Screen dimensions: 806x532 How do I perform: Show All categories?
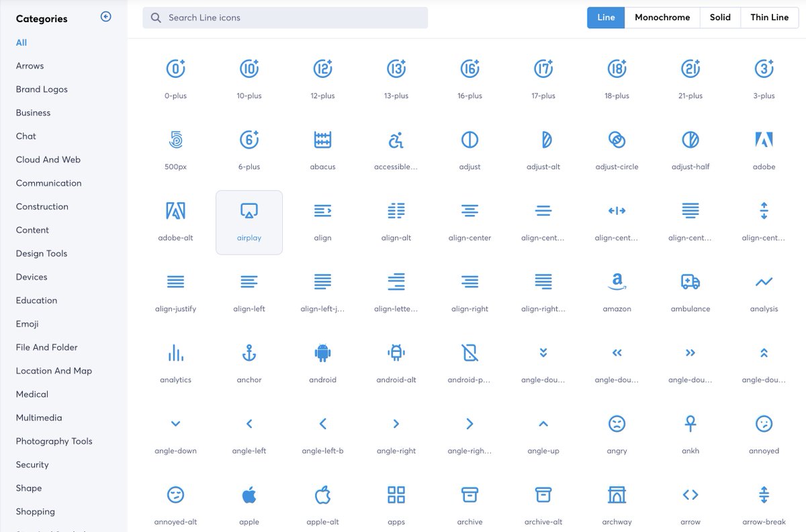click(x=21, y=42)
